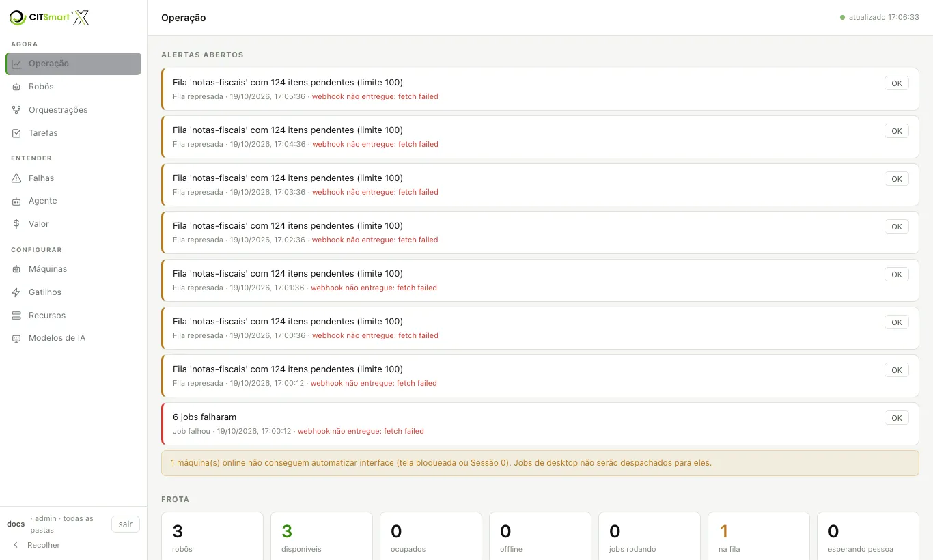
Task: Click the Recolher label
Action: [x=44, y=545]
